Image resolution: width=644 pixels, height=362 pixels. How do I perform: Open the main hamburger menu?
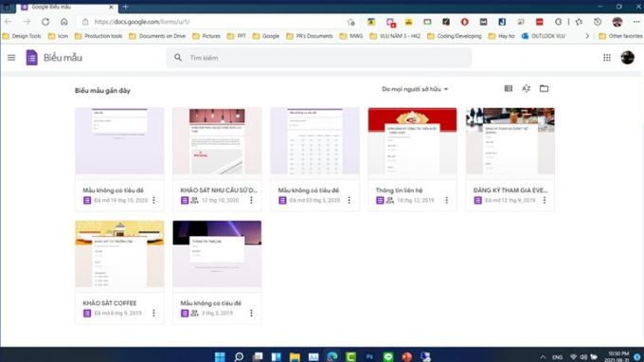click(x=11, y=58)
